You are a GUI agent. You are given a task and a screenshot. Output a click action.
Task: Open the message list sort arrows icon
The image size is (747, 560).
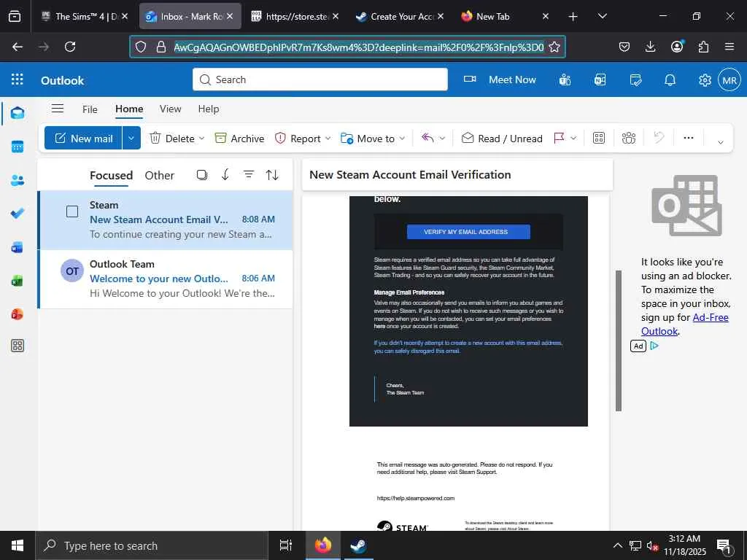pos(272,175)
